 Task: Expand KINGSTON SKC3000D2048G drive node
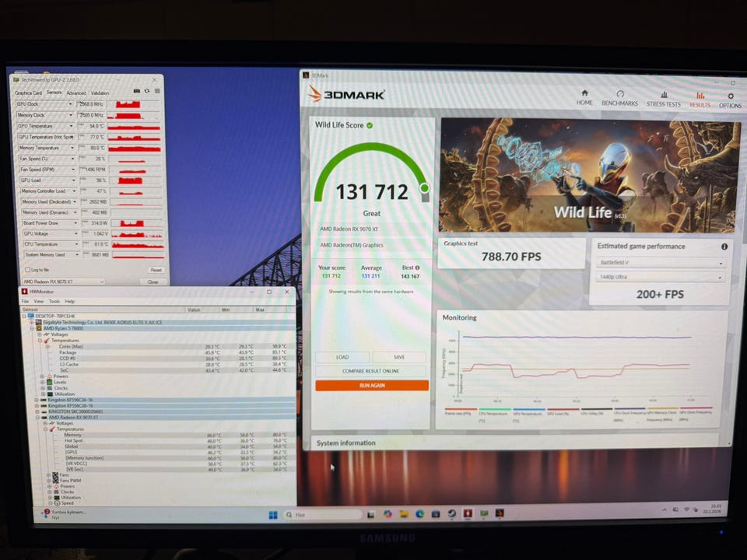[37, 411]
